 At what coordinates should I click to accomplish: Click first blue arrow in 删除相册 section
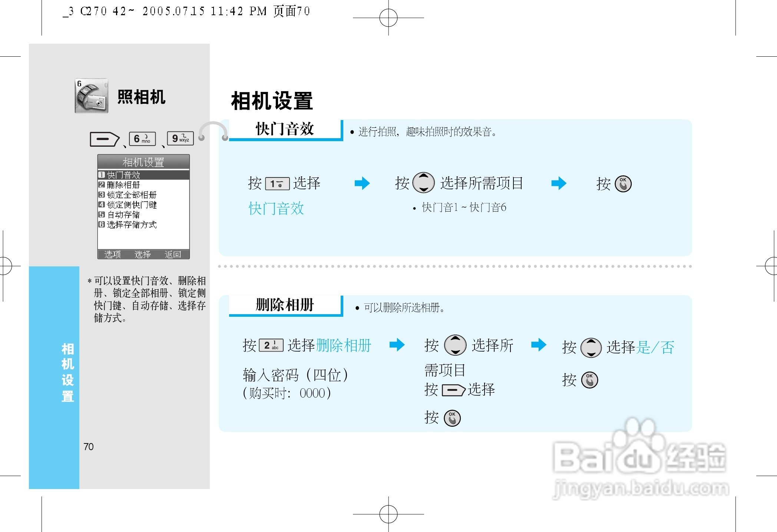pyautogui.click(x=397, y=345)
